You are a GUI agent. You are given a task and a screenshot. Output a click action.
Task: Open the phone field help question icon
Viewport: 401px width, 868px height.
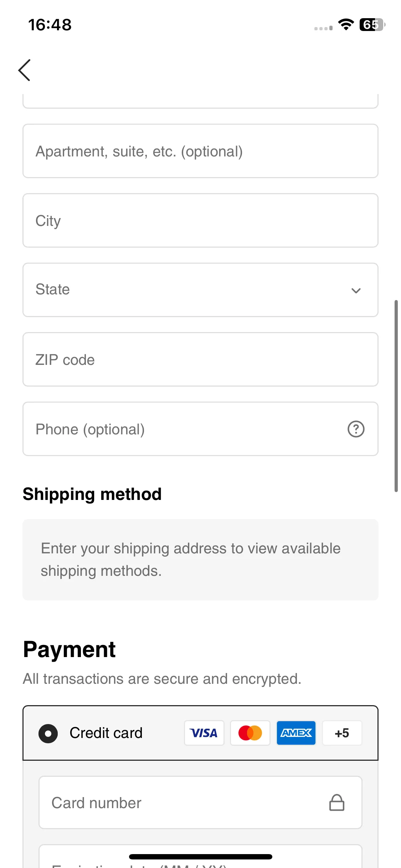[356, 429]
